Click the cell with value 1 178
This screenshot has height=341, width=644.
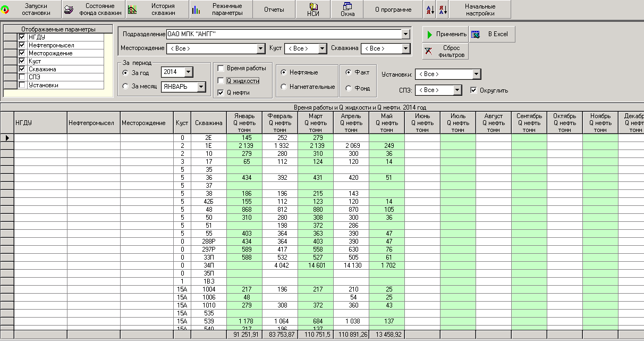coord(244,321)
